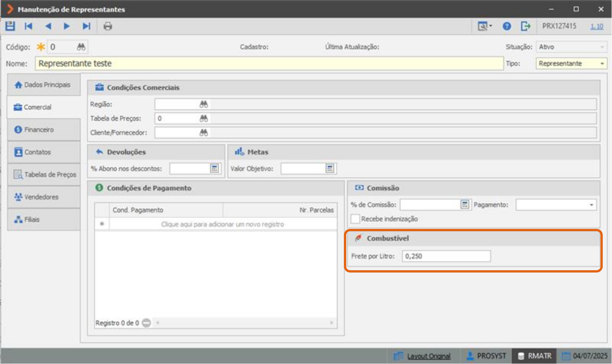This screenshot has width=612, height=364.
Task: Open the Vendedores tab
Action: 44,197
